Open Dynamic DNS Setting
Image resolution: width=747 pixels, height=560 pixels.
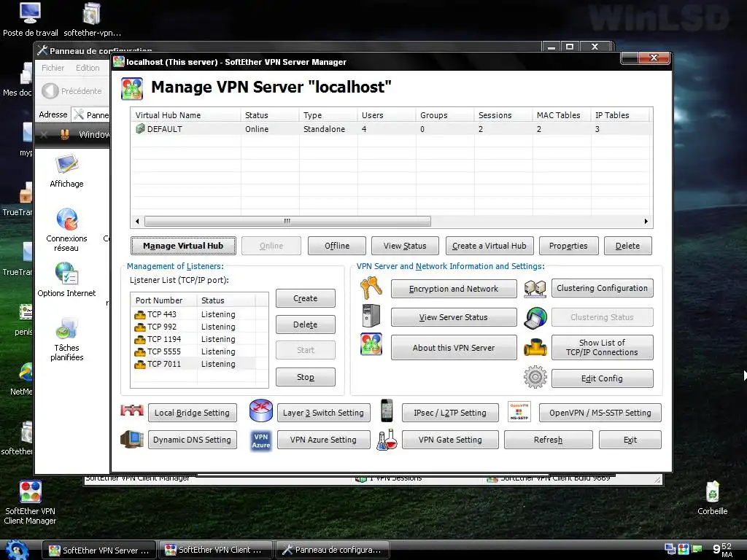point(192,440)
